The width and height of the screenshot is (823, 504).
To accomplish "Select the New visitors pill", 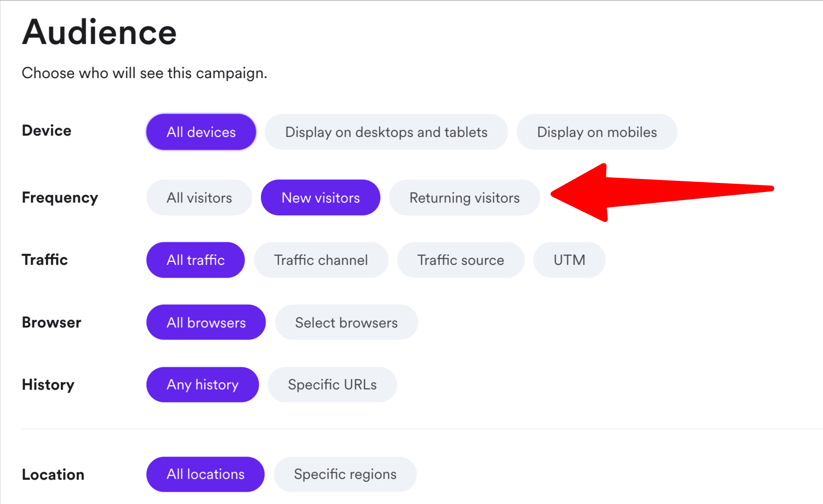I will click(320, 198).
